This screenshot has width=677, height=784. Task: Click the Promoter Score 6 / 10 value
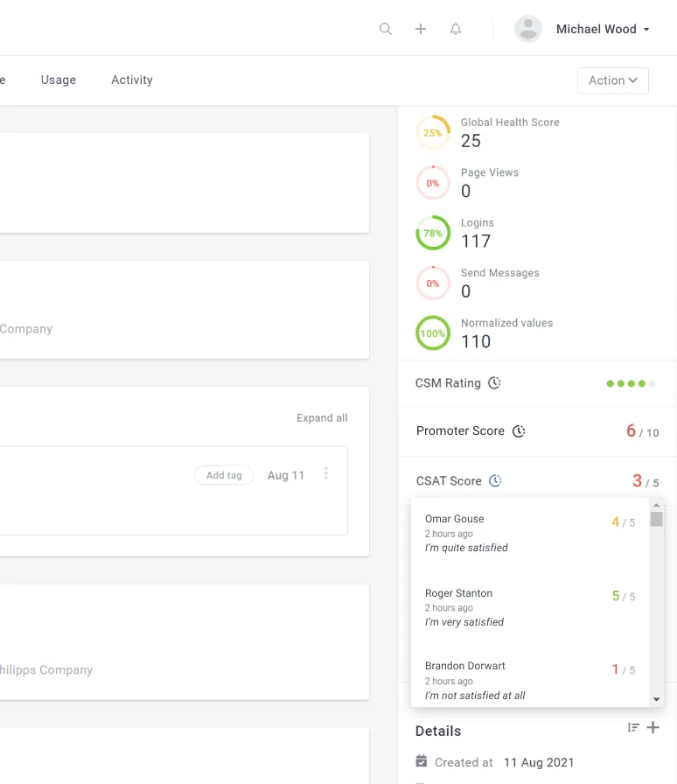643,431
